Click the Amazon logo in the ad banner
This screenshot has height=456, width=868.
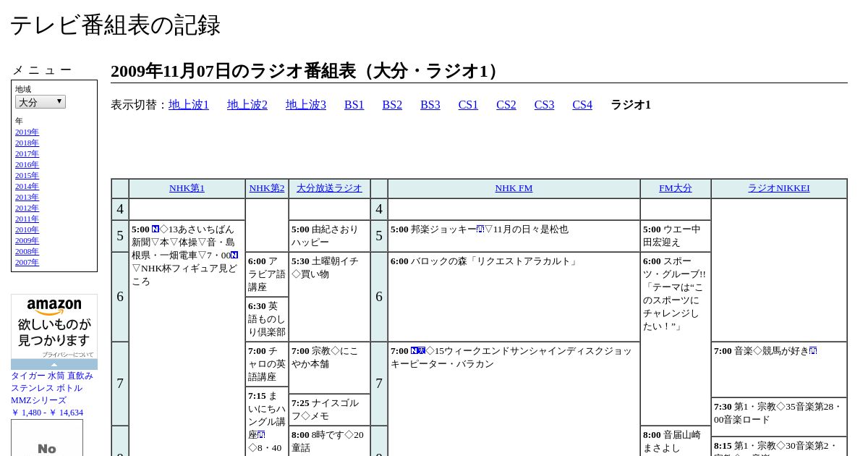pyautogui.click(x=54, y=307)
